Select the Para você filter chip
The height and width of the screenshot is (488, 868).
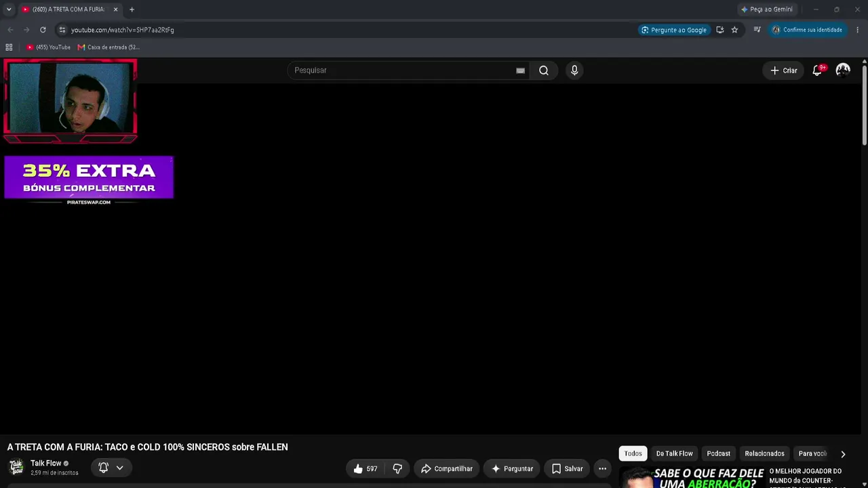click(812, 453)
